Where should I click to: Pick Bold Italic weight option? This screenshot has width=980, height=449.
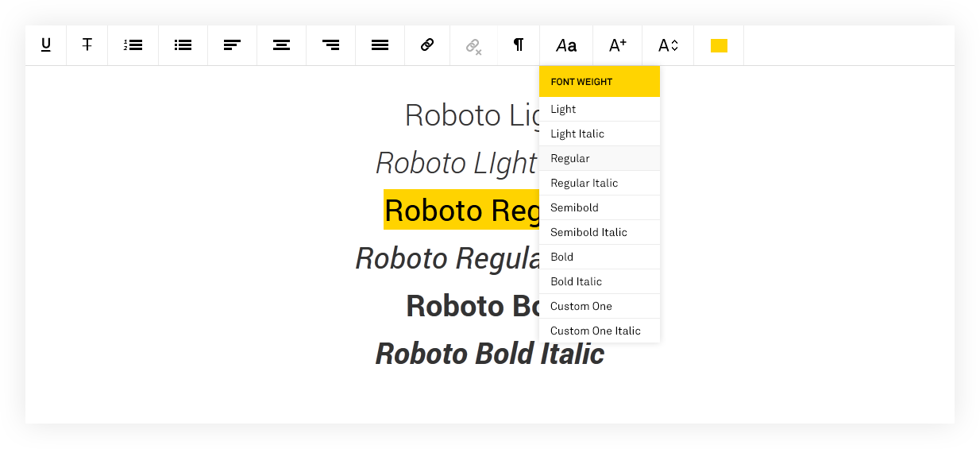point(576,281)
